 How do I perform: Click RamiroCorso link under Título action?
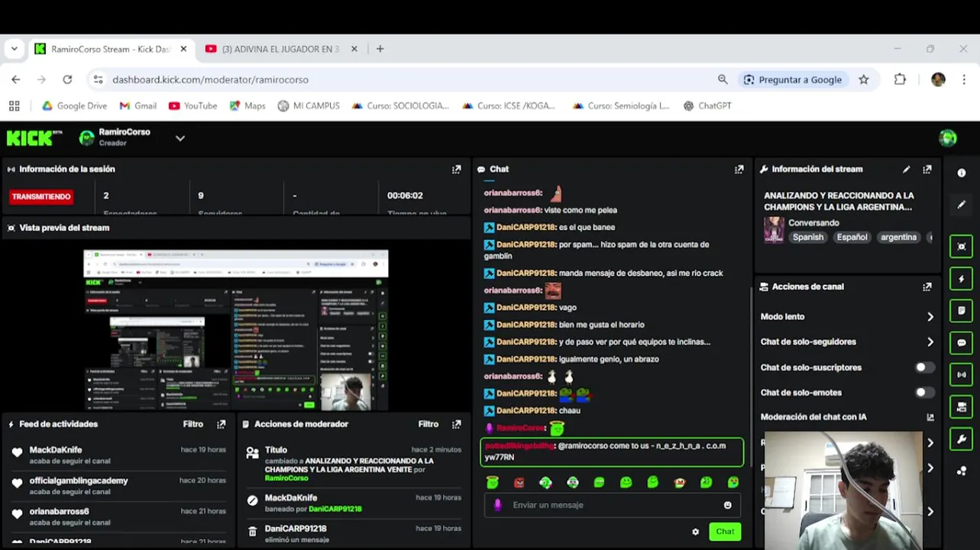click(286, 478)
